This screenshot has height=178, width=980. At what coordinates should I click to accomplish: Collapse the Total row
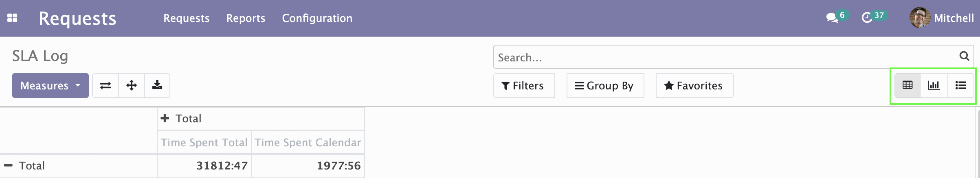pos(24,165)
